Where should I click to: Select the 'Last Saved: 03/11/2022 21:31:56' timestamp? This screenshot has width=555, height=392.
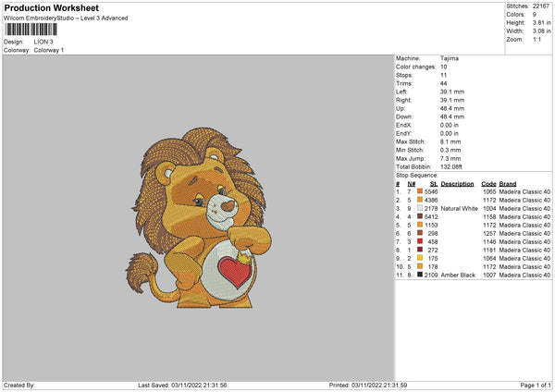(x=182, y=386)
